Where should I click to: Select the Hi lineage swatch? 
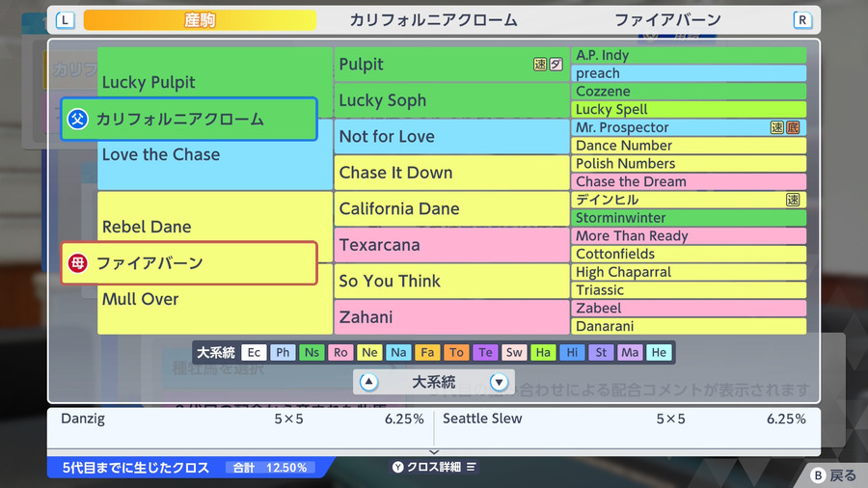[572, 352]
